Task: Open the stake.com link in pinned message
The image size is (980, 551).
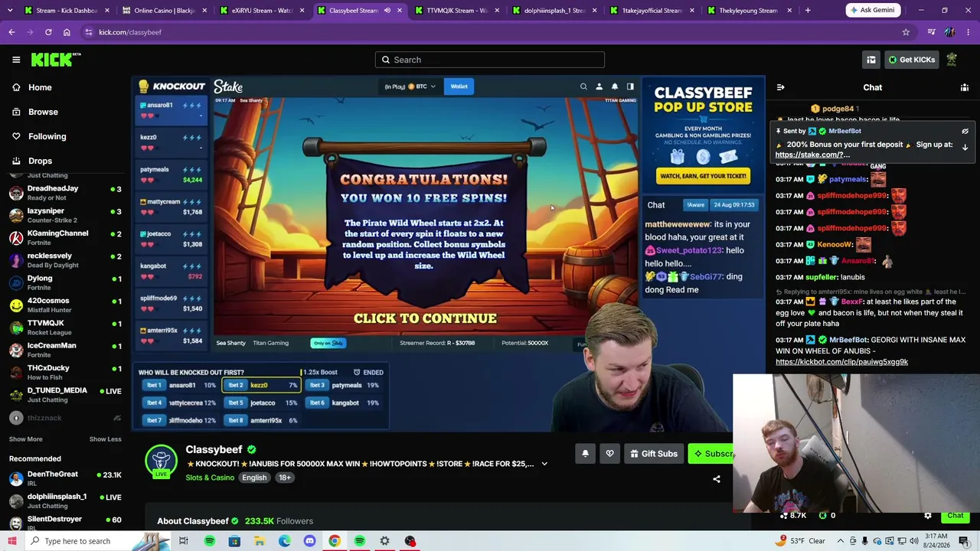Action: tap(812, 155)
